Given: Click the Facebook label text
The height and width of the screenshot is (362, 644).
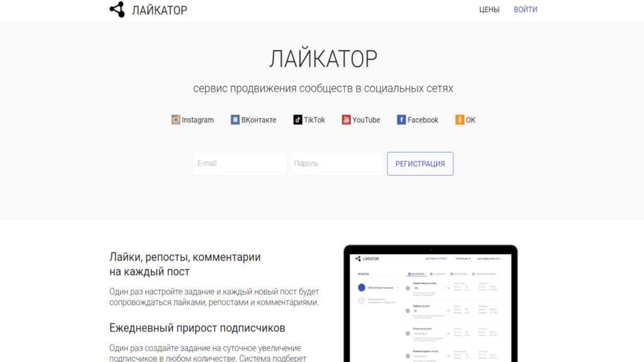Looking at the screenshot, I should 423,120.
